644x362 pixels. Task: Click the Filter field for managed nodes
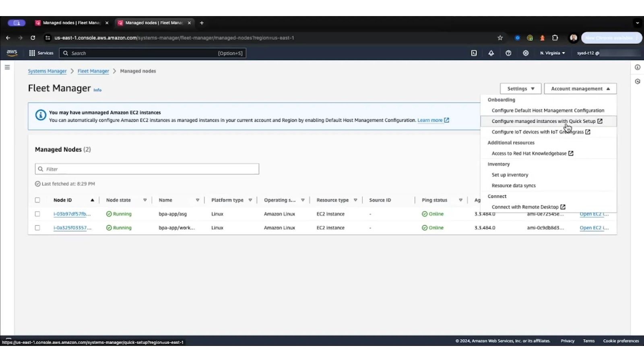(147, 169)
